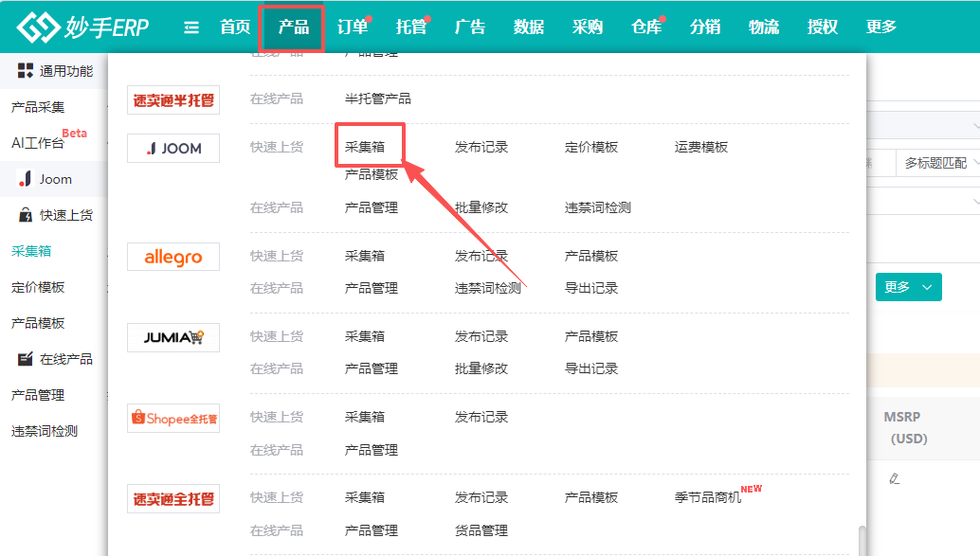The image size is (980, 556).
Task: Open the 采购 menu tab
Action: [588, 27]
